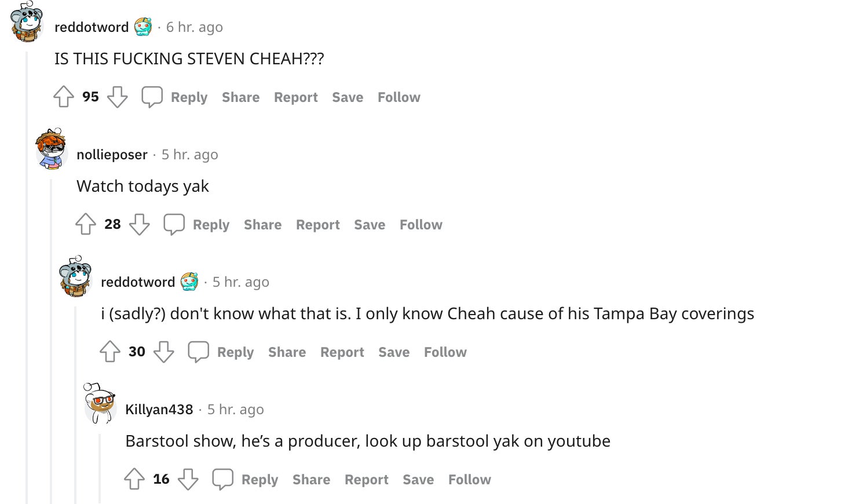Save the Tampa Bay coverings comment
Viewport: 848px width, 504px height.
point(393,352)
